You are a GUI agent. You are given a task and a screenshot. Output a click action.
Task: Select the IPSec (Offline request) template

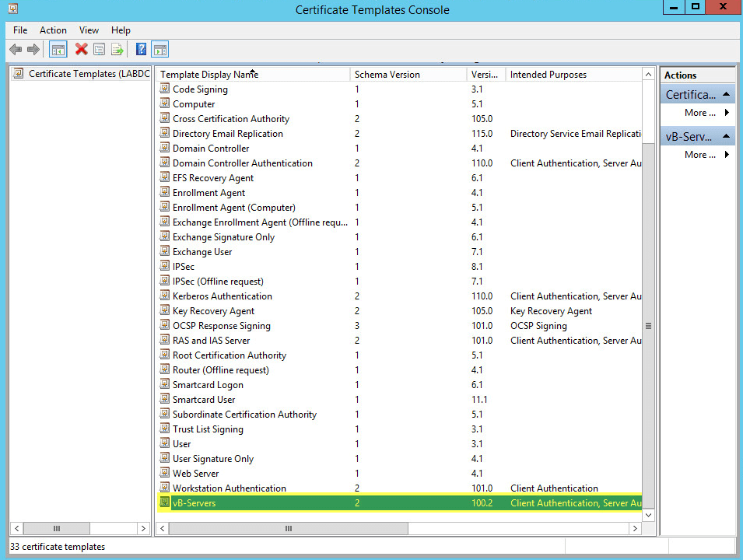pos(218,282)
